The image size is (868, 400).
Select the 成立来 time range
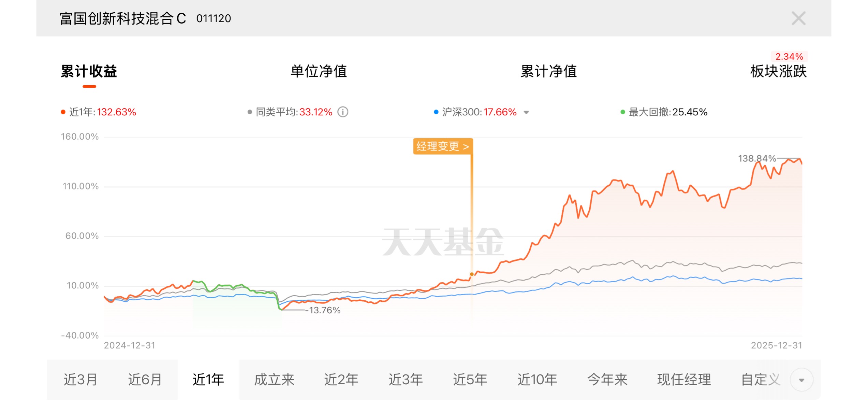pos(274,380)
